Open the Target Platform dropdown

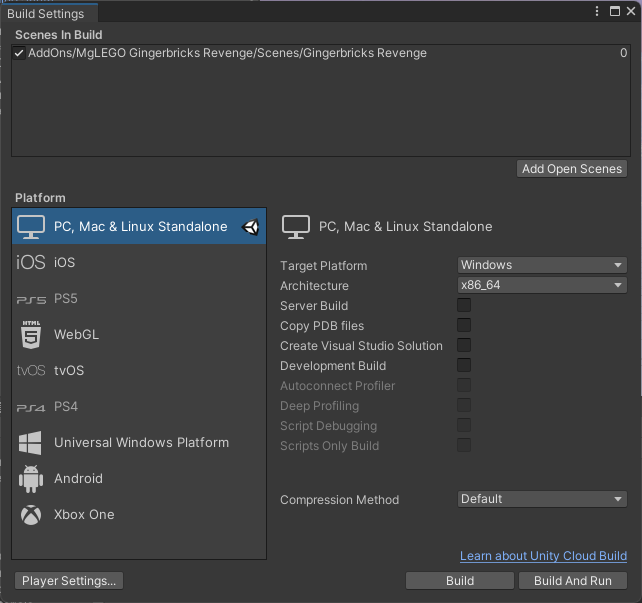[542, 265]
